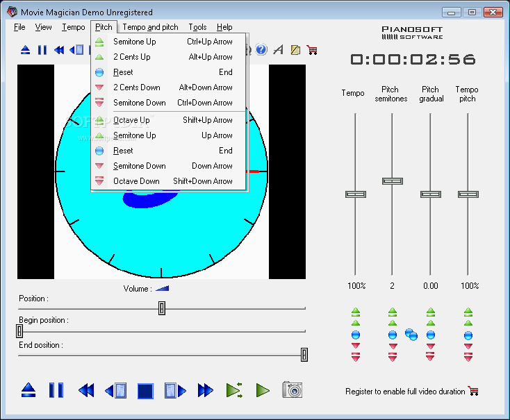Click Pitch semitones column single-up arrow
510x420 pixels.
393,323
